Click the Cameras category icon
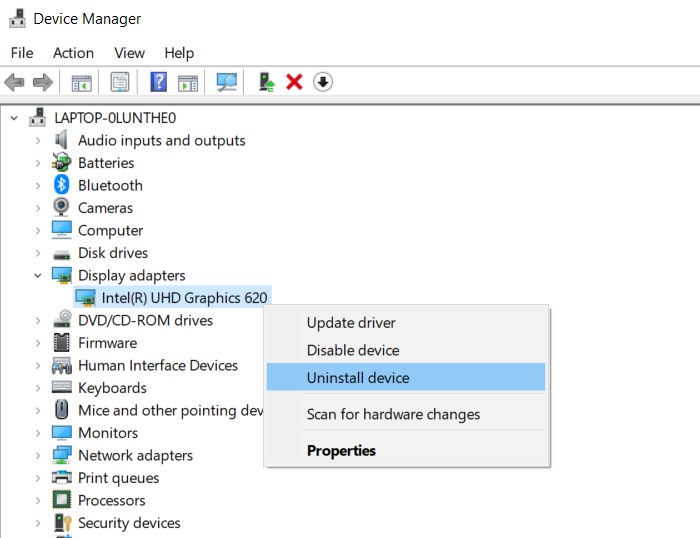The width and height of the screenshot is (700, 538). click(62, 208)
